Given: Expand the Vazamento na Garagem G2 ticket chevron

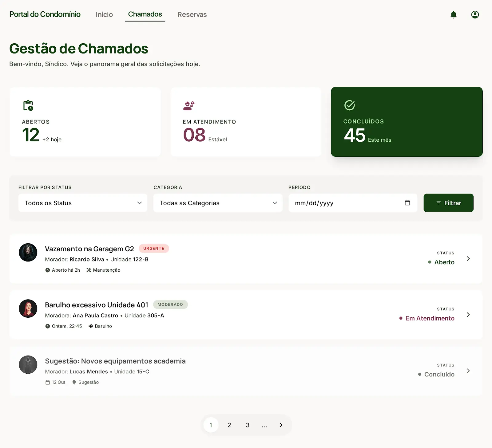Looking at the screenshot, I should click(x=468, y=259).
